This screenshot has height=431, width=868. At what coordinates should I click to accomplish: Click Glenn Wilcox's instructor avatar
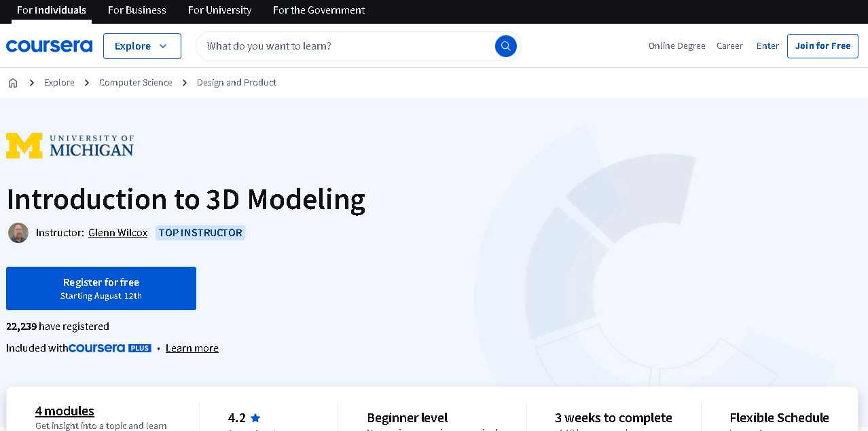pyautogui.click(x=18, y=233)
